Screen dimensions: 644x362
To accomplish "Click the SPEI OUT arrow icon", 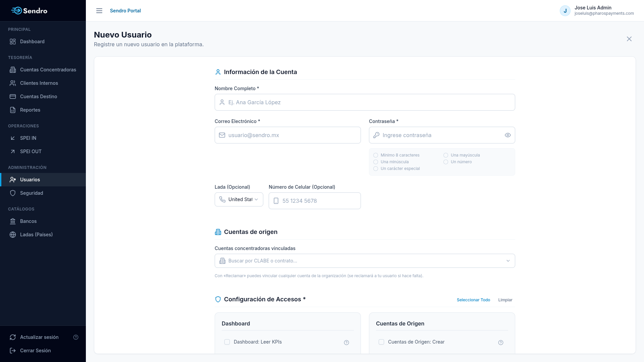I will 13,152.
